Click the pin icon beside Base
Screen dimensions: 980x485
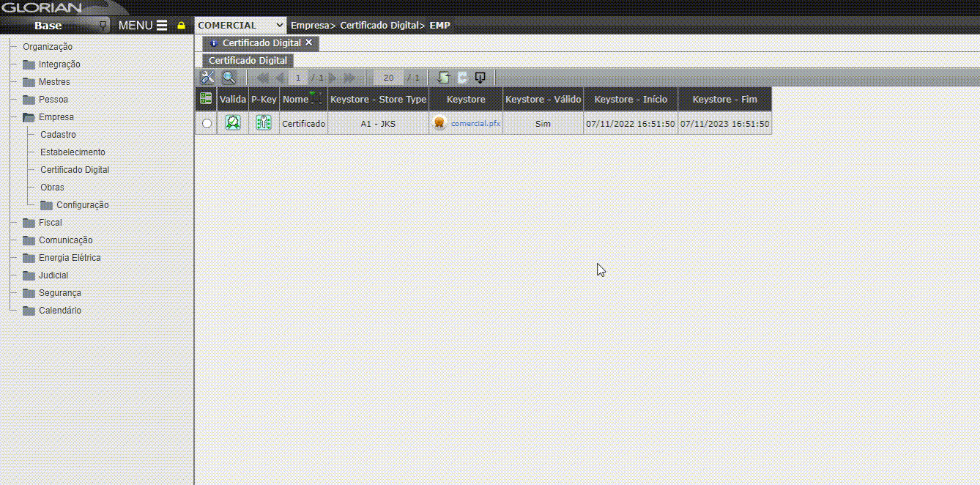103,26
